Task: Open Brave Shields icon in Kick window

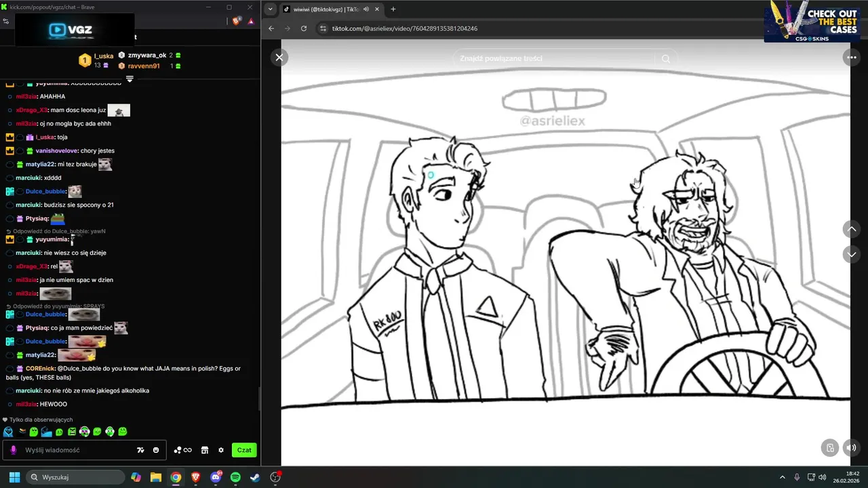Action: [237, 21]
